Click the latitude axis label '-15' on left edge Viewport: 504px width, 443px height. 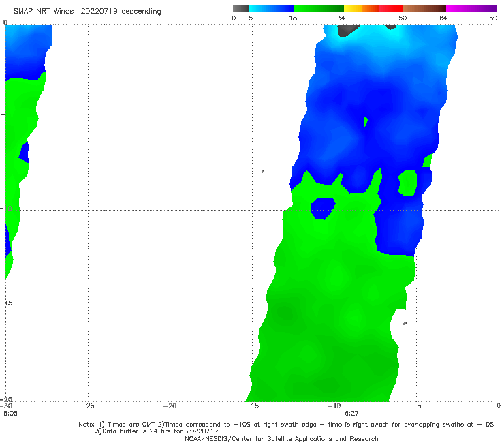point(6,303)
